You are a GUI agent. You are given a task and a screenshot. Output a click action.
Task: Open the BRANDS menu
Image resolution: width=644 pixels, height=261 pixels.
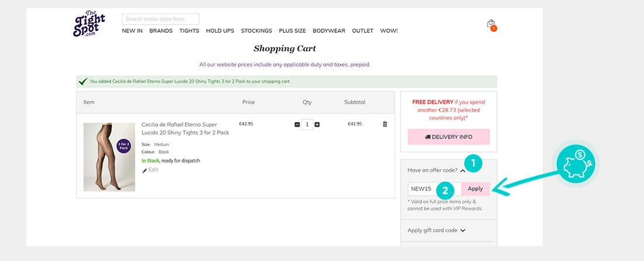tap(161, 31)
